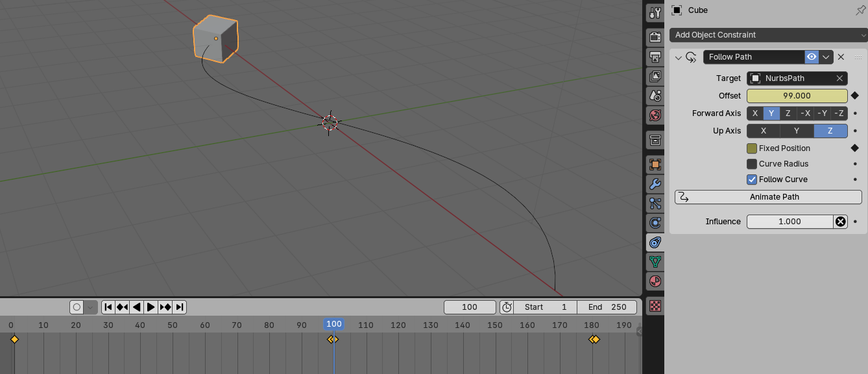The height and width of the screenshot is (374, 868).
Task: Open the Particles properties tab
Action: coord(655,204)
